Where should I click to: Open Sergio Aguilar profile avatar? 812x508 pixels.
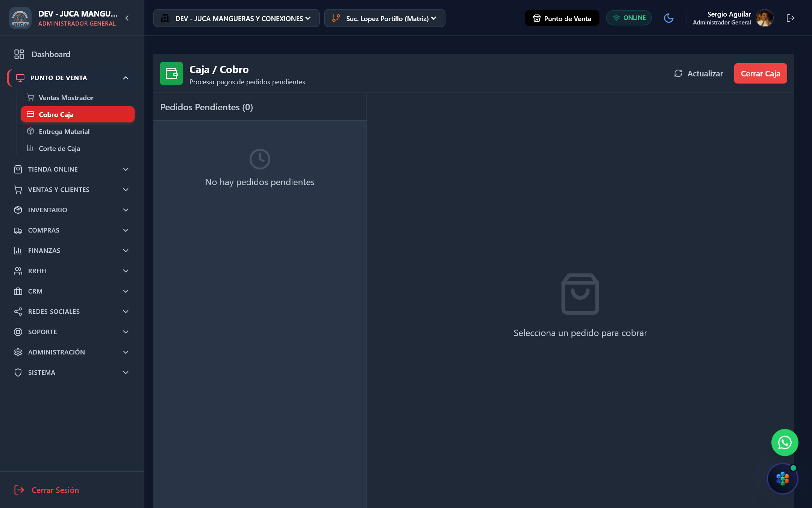(x=765, y=18)
